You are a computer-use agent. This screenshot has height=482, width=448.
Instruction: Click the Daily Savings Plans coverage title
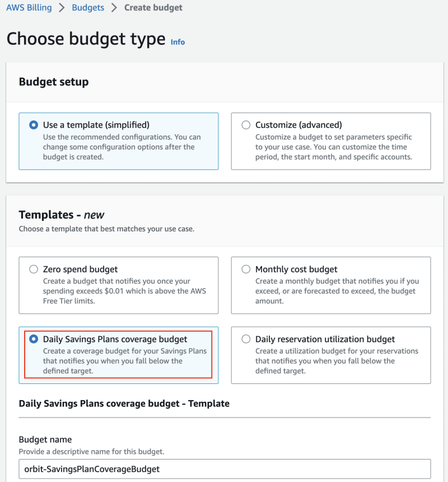tap(115, 339)
